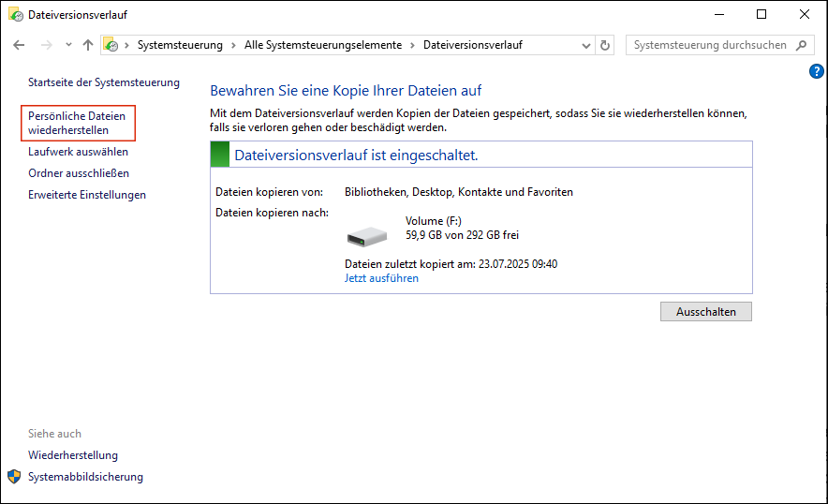
Task: Click Jetzt ausführen link
Action: click(x=381, y=278)
